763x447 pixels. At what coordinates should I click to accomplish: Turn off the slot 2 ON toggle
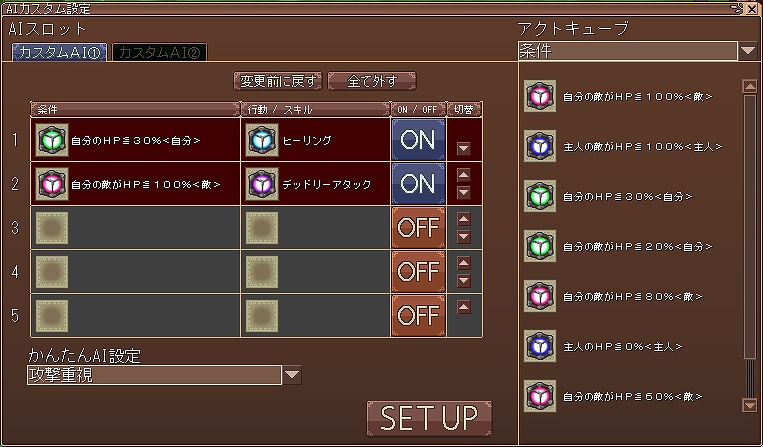click(x=417, y=184)
